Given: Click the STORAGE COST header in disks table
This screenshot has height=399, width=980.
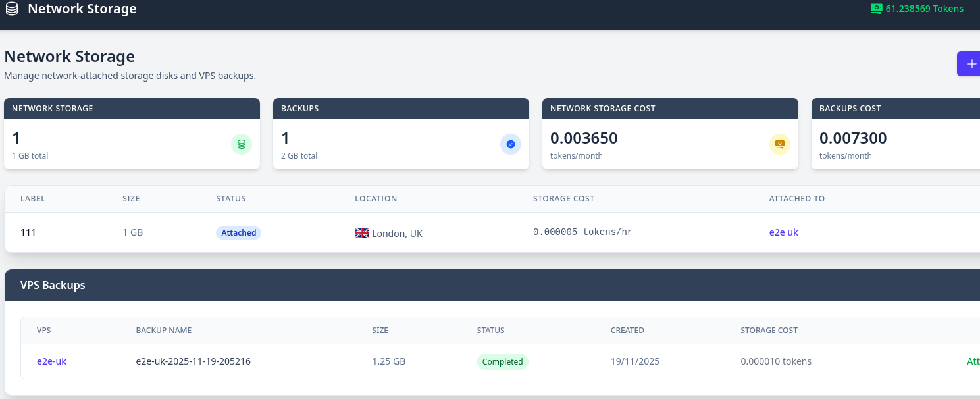Looking at the screenshot, I should pos(563,198).
